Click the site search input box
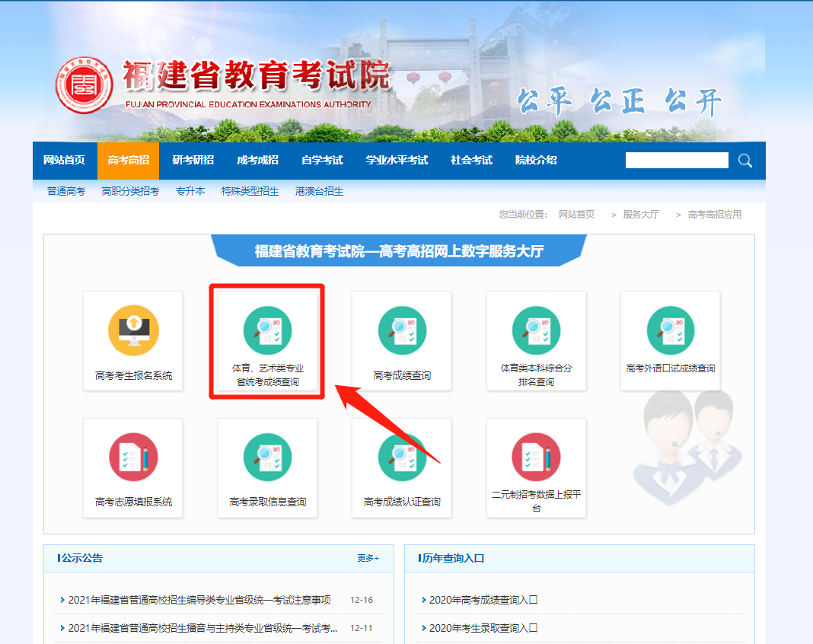Image resolution: width=813 pixels, height=644 pixels. (x=677, y=160)
